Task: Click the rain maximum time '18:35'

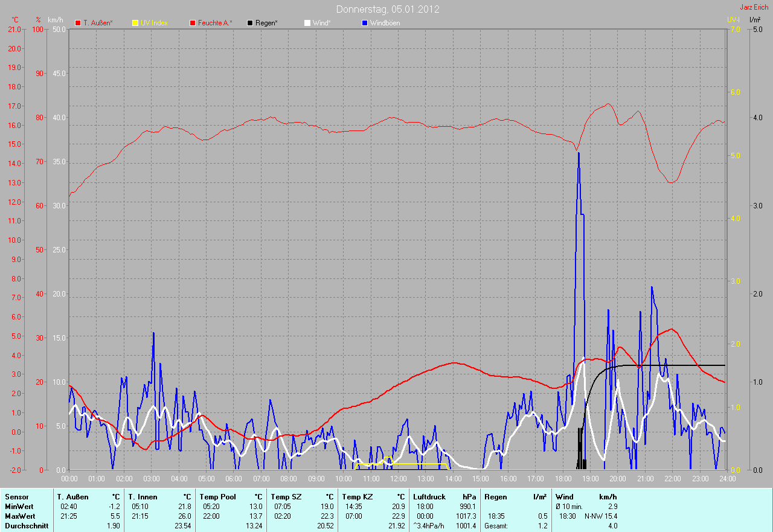Action: click(496, 516)
